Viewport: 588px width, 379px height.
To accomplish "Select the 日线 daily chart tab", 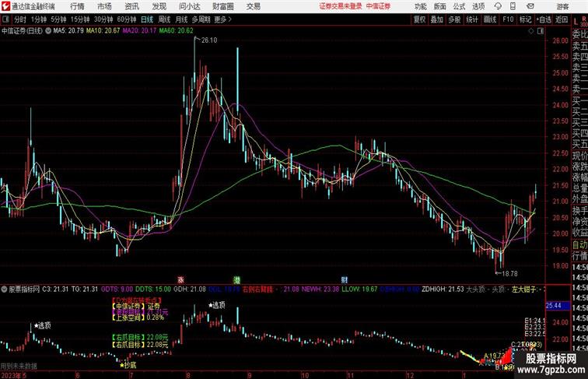I will tap(147, 19).
